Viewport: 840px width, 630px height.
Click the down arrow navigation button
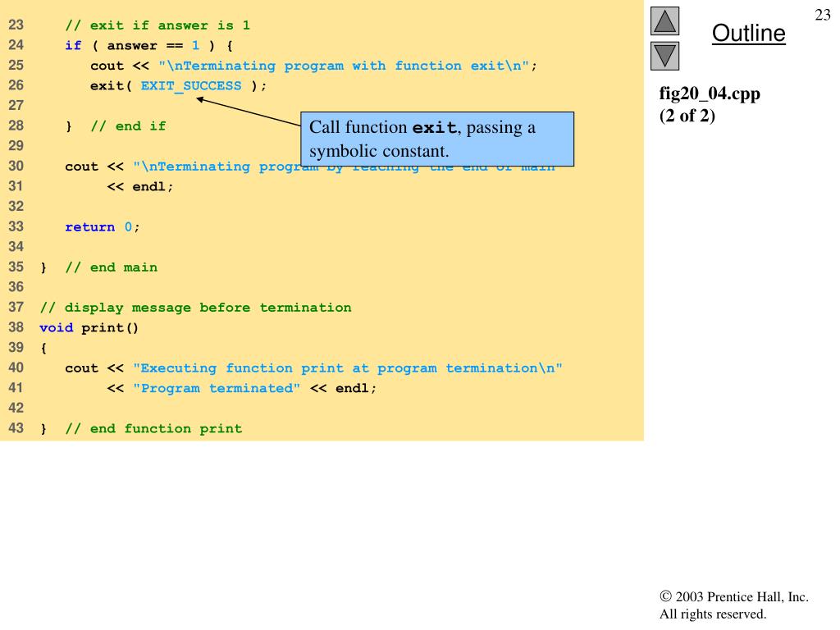click(664, 56)
